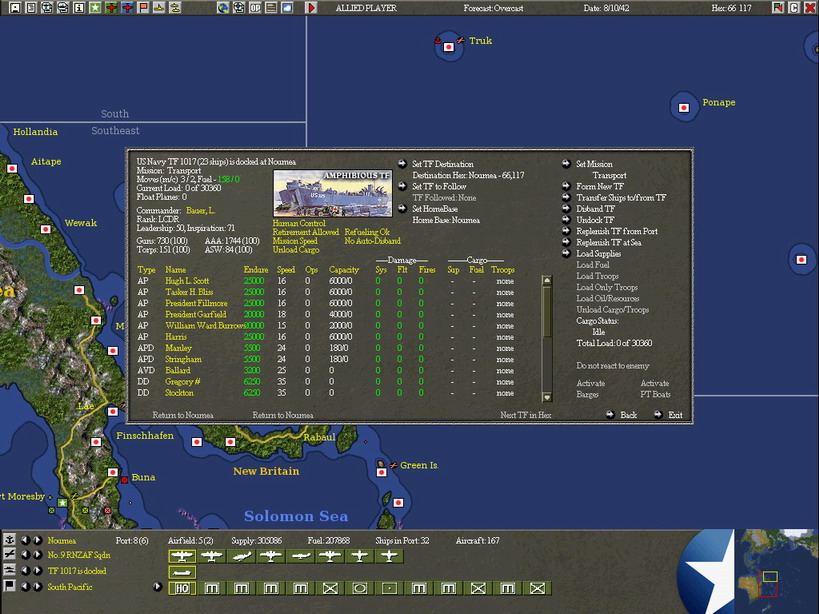This screenshot has height=614, width=819.
Task: Toggle No Auto-Disband setting
Action: tap(372, 241)
